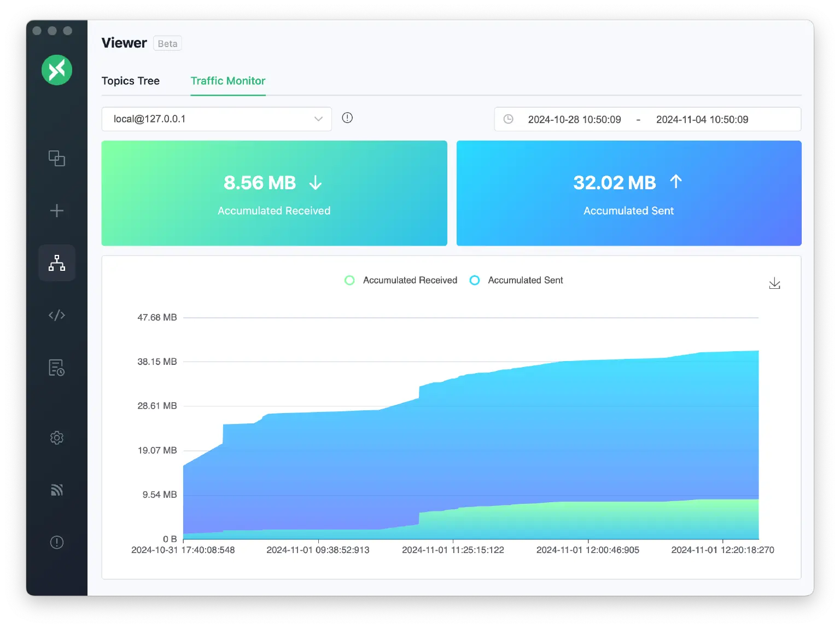
Task: Open the Connections panel in sidebar
Action: 57,159
